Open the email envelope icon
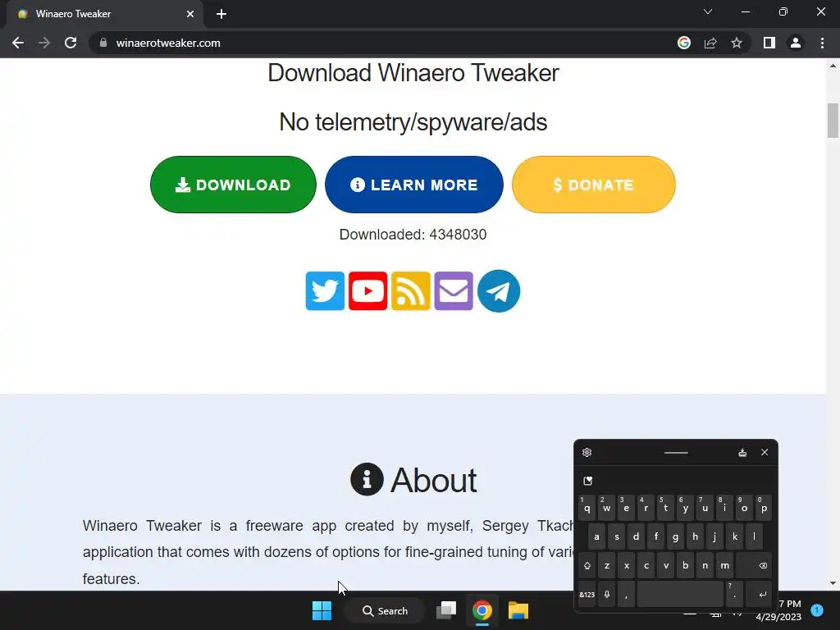This screenshot has height=630, width=840. click(453, 291)
